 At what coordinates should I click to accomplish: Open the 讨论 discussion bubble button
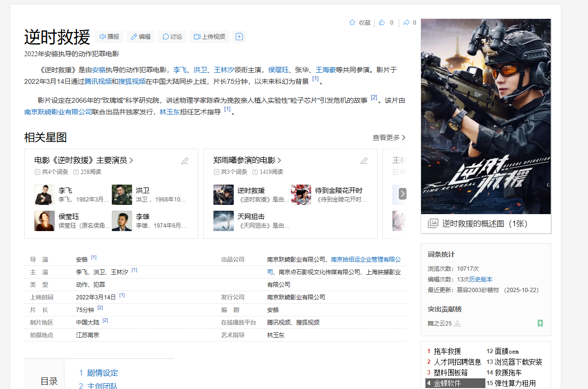172,37
